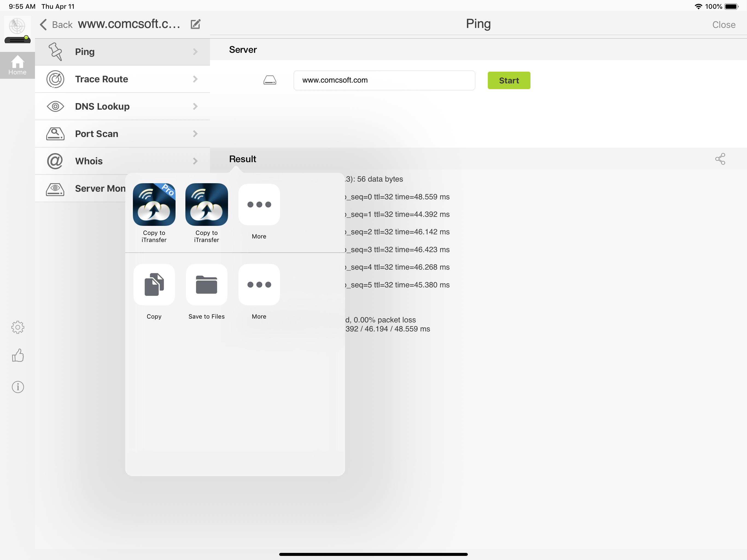747x560 pixels.
Task: Select Home in the sidebar
Action: (x=17, y=65)
